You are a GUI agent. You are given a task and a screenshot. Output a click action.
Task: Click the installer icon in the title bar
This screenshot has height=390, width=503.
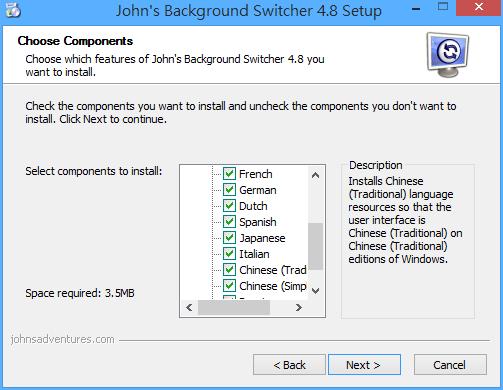[13, 10]
